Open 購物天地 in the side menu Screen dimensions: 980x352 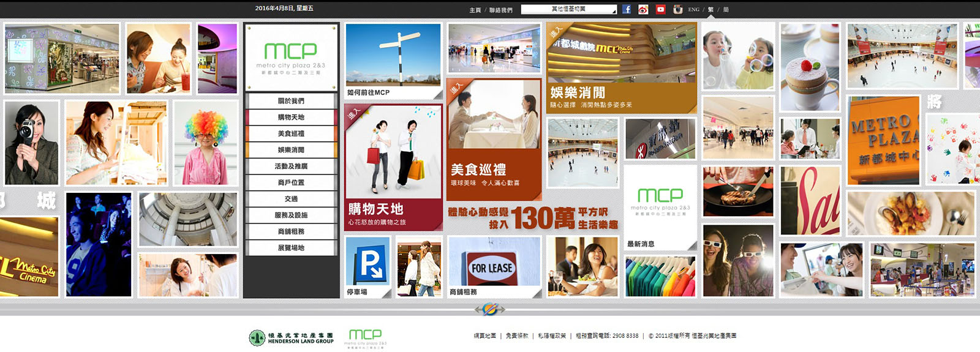tap(291, 118)
